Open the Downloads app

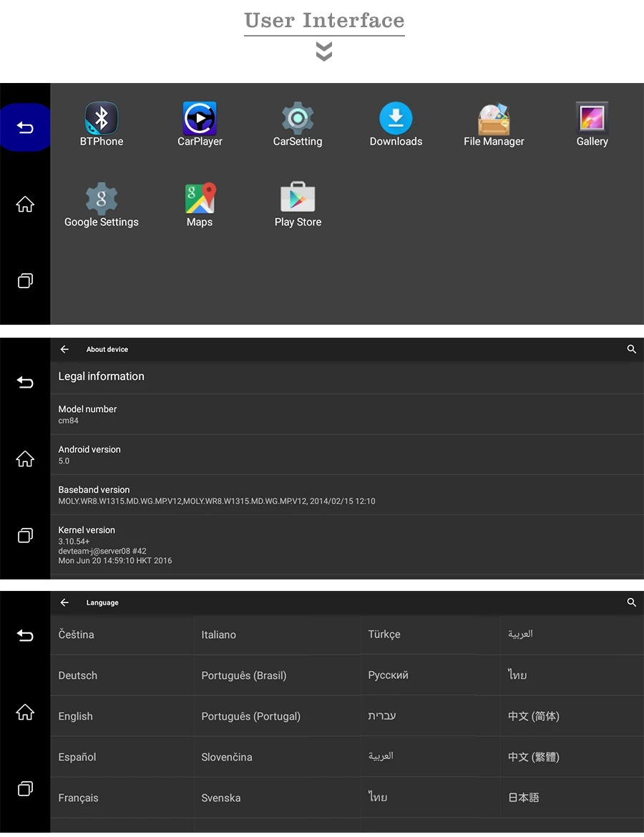[x=396, y=124]
